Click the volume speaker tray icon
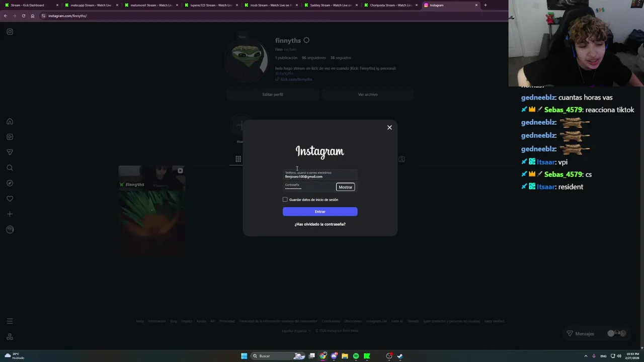The image size is (644, 362). [x=619, y=356]
